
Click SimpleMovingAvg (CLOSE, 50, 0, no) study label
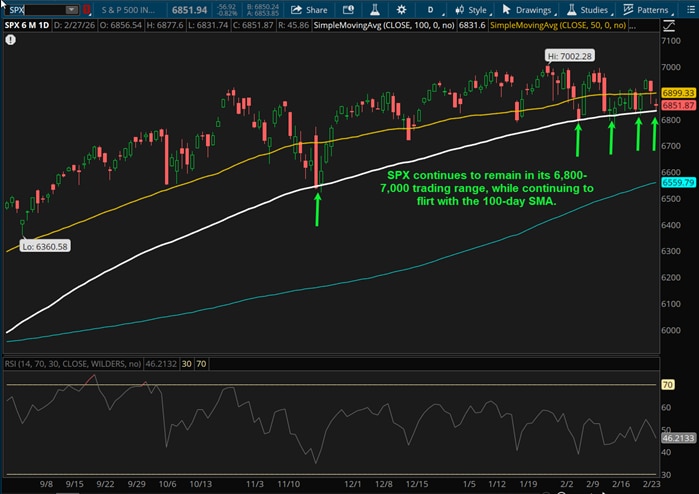[x=558, y=25]
